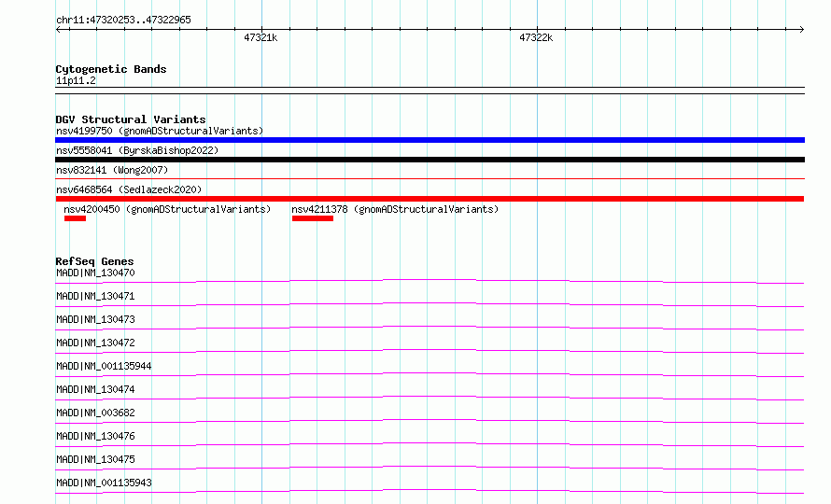Click the magenta intron line under MADD|NM_001135944
831x504 pixels.
pos(430,374)
